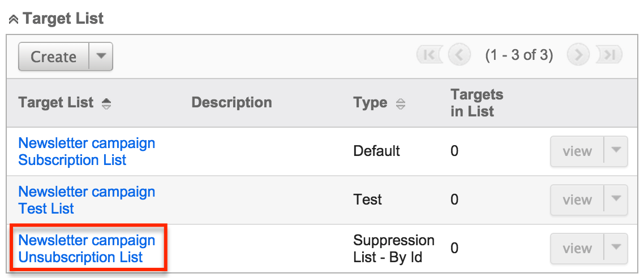Collapse the Target List panel
The height and width of the screenshot is (278, 644).
pyautogui.click(x=14, y=19)
